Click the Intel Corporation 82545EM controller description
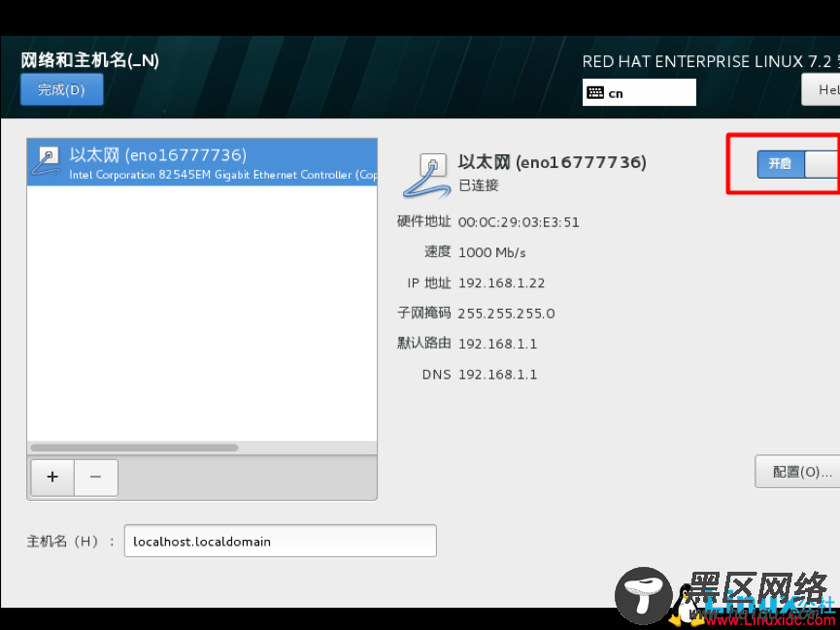The image size is (840, 630). 222,175
